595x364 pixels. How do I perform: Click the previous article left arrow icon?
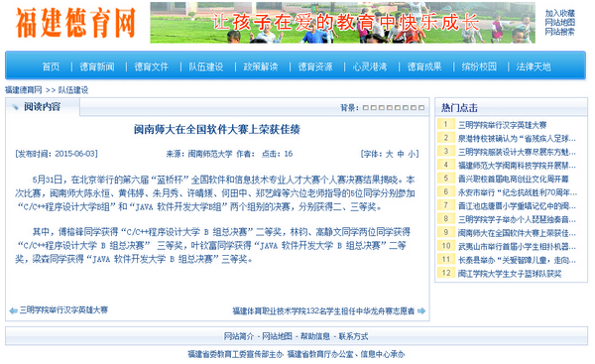coord(13,310)
